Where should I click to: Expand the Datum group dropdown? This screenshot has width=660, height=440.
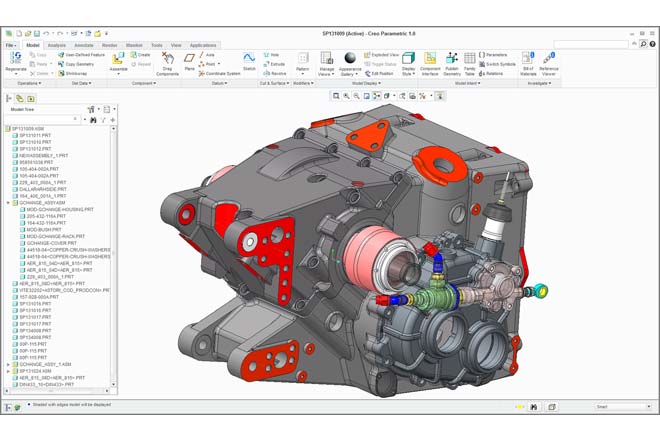(x=219, y=83)
